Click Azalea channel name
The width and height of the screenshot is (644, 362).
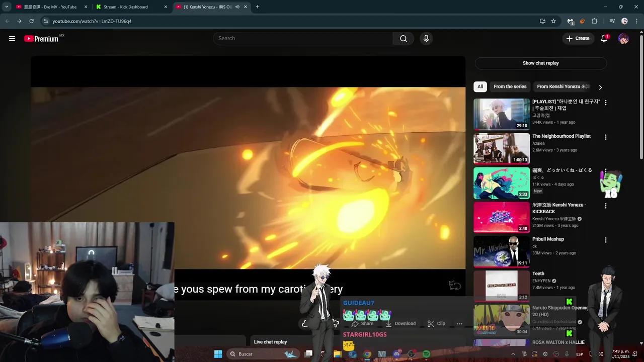pyautogui.click(x=539, y=143)
